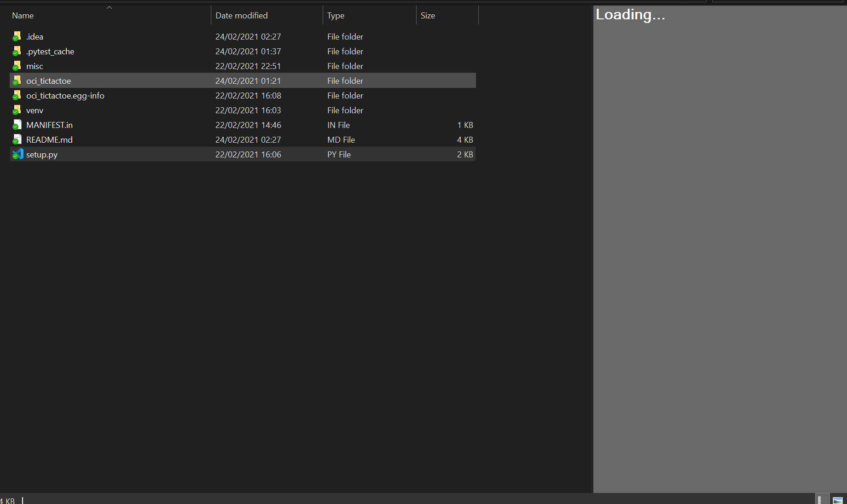Click the .idea folder icon
The height and width of the screenshot is (504, 847).
tap(17, 36)
